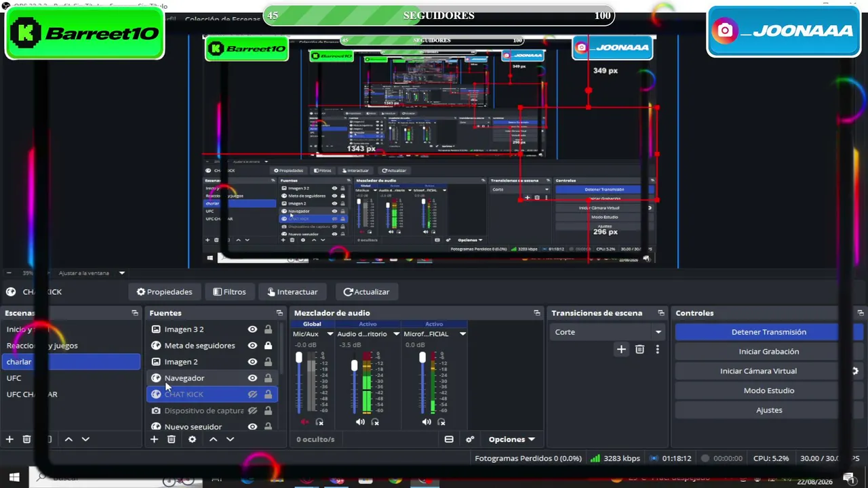This screenshot has width=868, height=488.
Task: Show the CHAT KICK source
Action: pos(252,394)
